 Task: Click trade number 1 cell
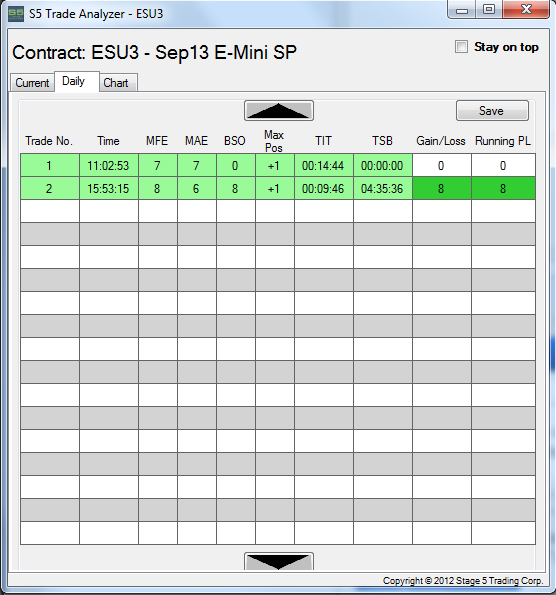(x=50, y=165)
